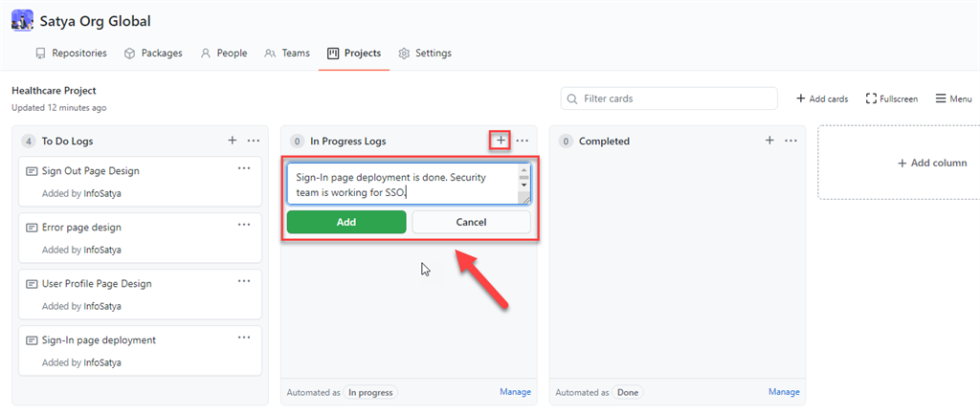Enter Fullscreen mode
The width and height of the screenshot is (980, 415).
coord(891,98)
